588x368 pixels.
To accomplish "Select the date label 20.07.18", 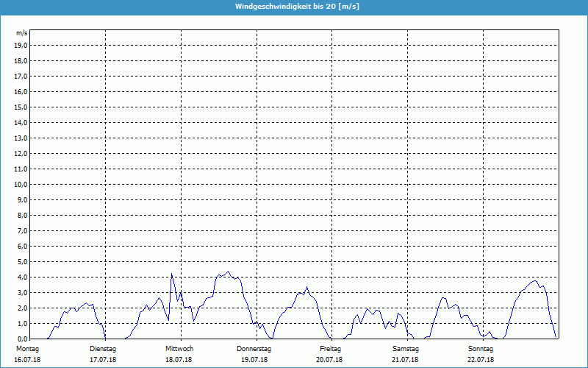I will point(330,360).
